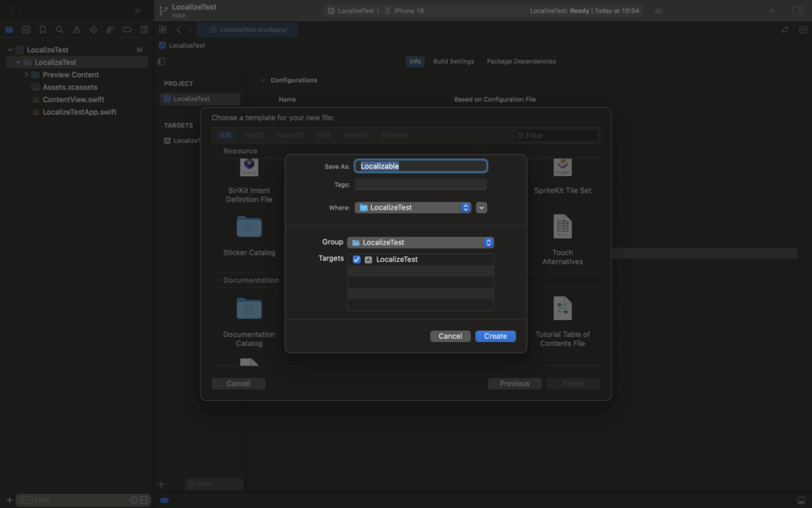Click the toolbar plus Library button
The image size is (812, 508).
(772, 10)
